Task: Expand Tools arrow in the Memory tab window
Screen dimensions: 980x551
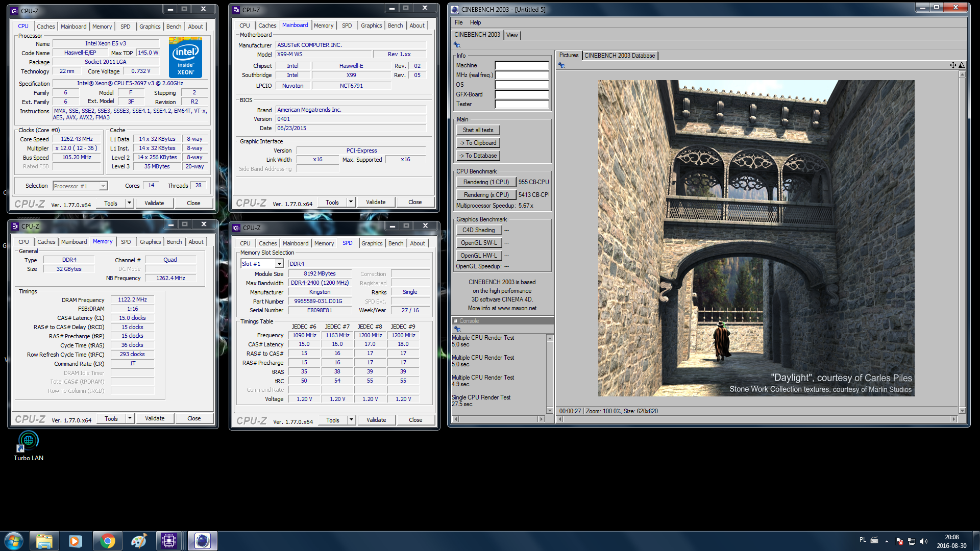Action: [x=130, y=418]
